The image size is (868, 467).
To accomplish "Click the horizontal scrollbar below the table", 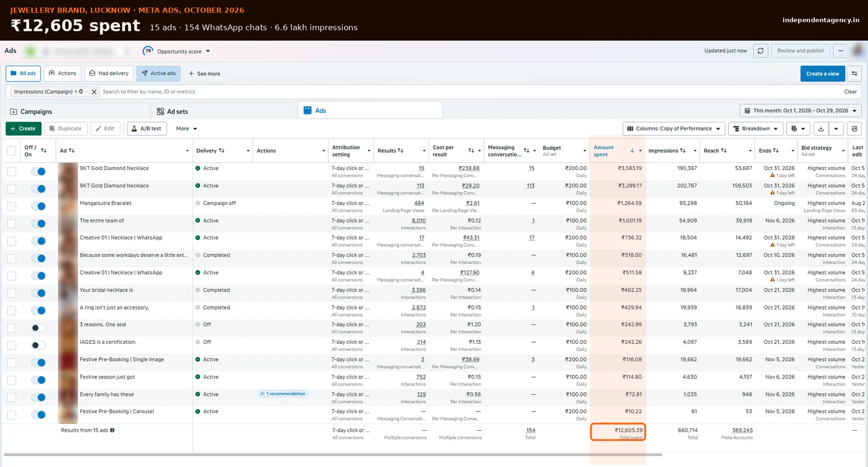I will tap(333, 455).
